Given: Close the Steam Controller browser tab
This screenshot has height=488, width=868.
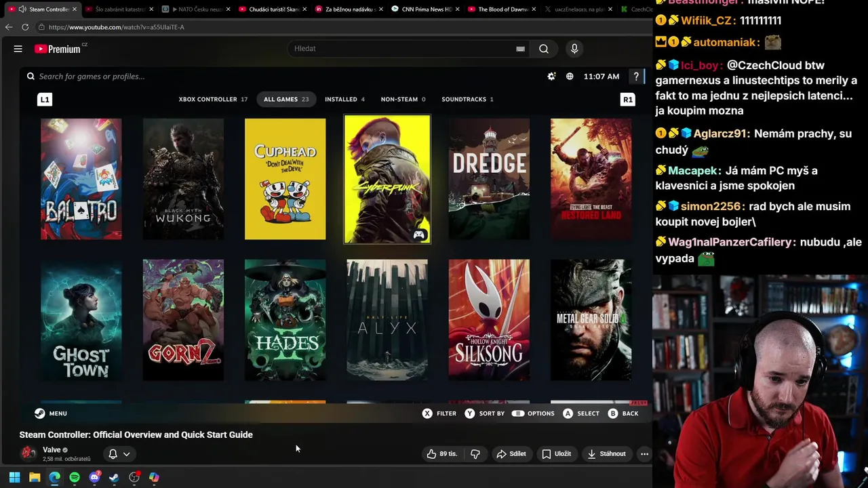Looking at the screenshot, I should click(74, 9).
